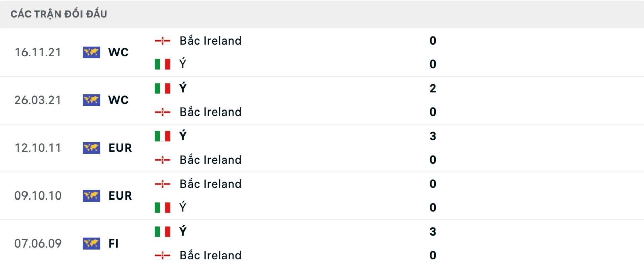The height and width of the screenshot is (266, 644).
Task: Click Northern Ireland flag in 16.11.21 match
Action: point(162,41)
